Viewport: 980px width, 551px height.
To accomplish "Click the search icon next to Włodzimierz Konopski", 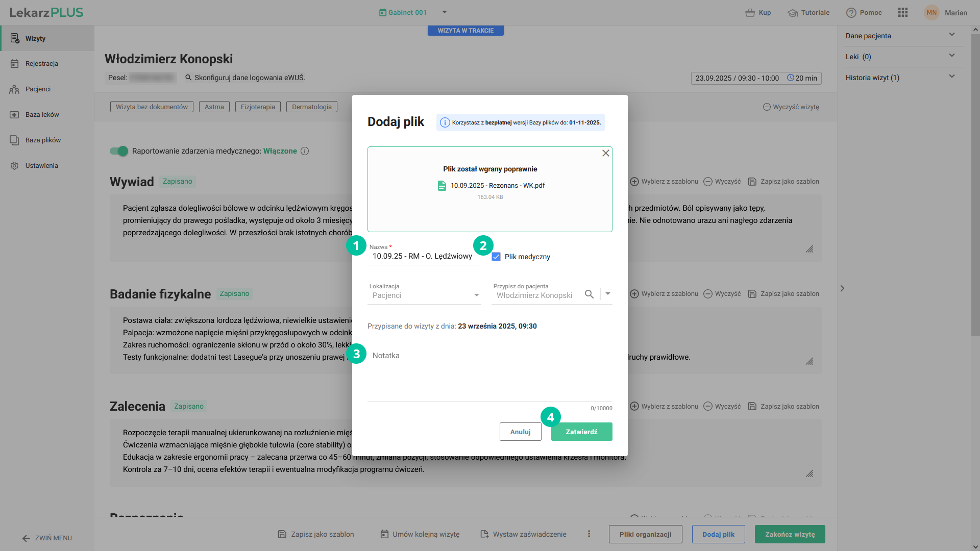I will coord(589,294).
